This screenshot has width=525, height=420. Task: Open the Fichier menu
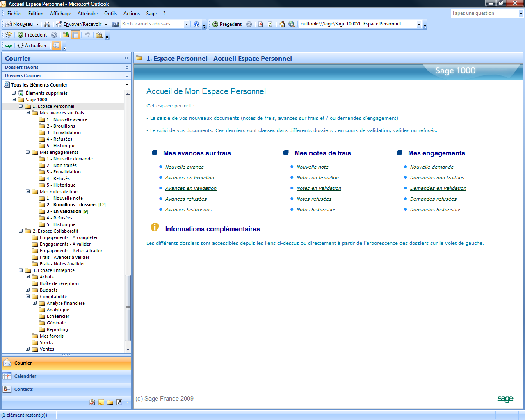tap(14, 14)
